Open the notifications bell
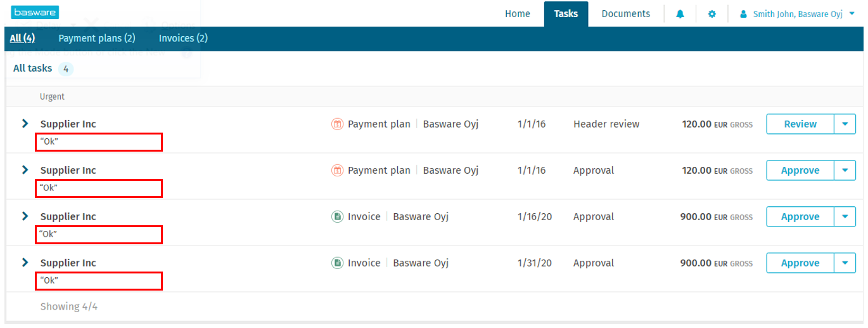Image resolution: width=868 pixels, height=328 pixels. tap(680, 14)
